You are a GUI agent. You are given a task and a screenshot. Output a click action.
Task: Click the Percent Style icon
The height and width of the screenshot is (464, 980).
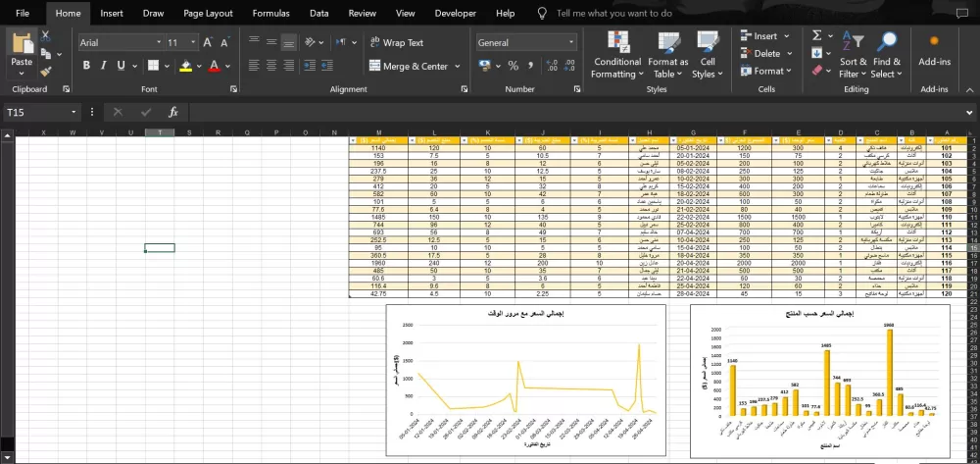click(x=514, y=66)
